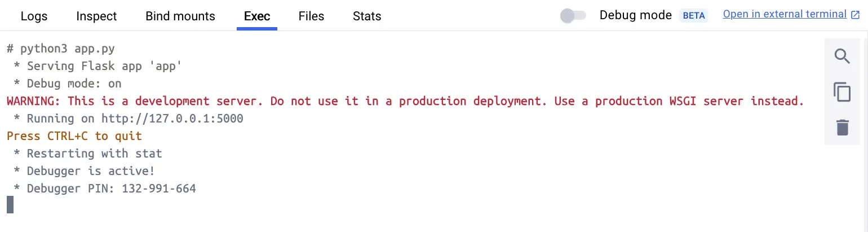Select the Exec tab
Image resolution: width=868 pixels, height=232 pixels.
pyautogui.click(x=257, y=16)
